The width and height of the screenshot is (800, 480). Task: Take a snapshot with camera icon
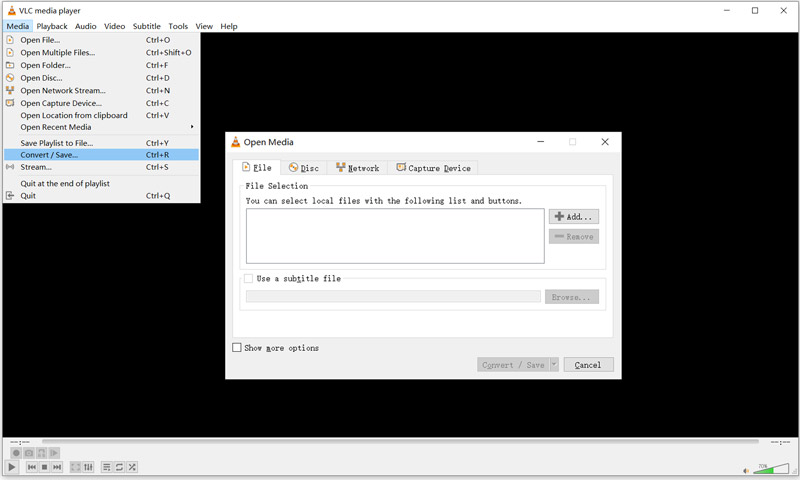29,453
